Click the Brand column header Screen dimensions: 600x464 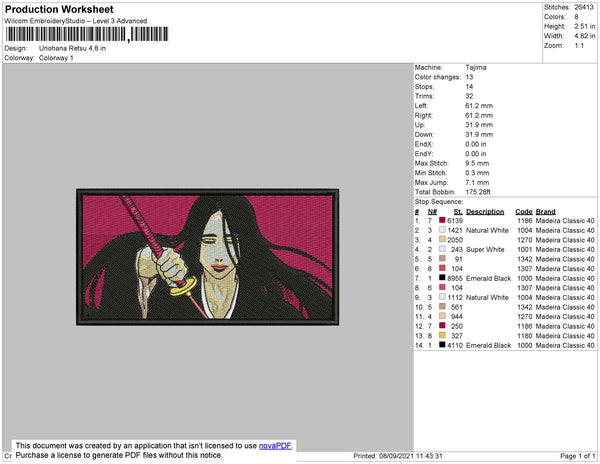coord(545,212)
